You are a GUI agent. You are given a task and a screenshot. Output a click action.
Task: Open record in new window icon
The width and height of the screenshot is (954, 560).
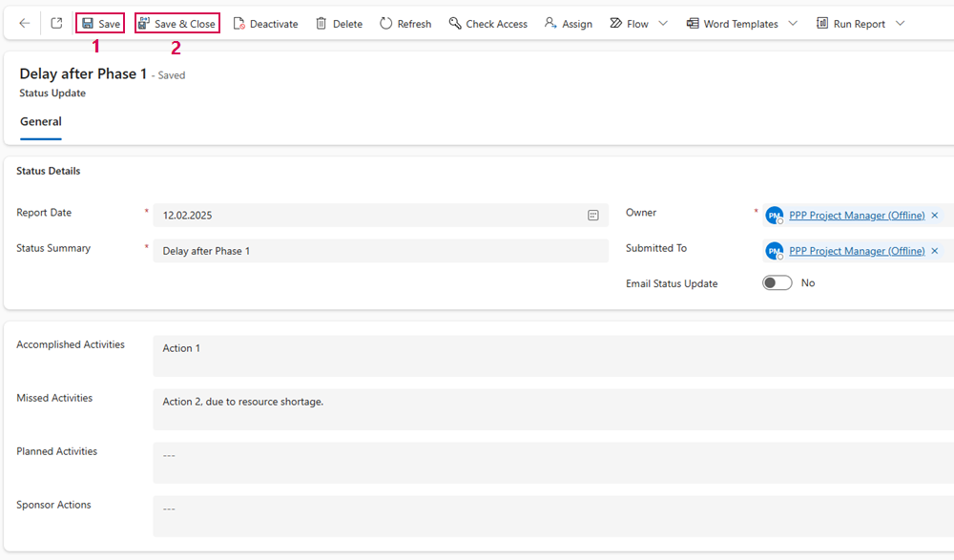coord(56,24)
